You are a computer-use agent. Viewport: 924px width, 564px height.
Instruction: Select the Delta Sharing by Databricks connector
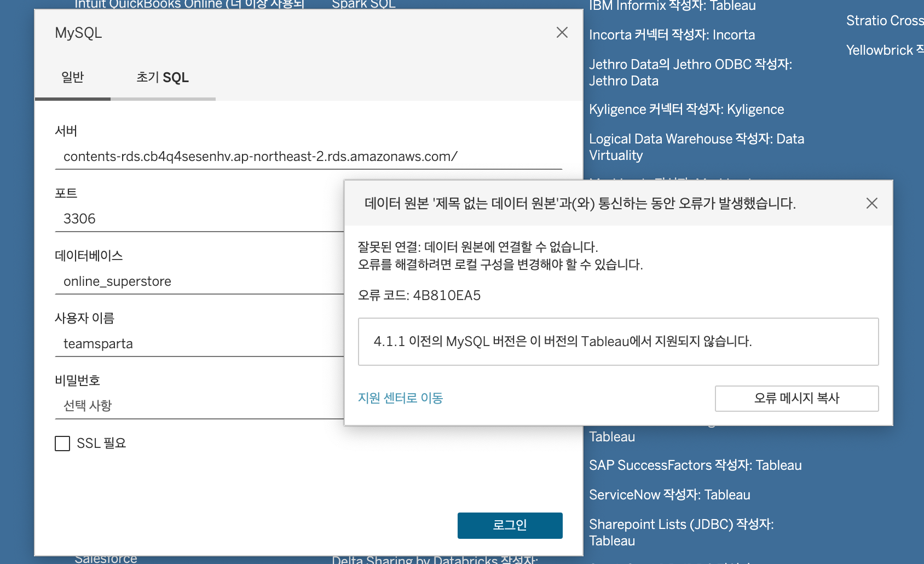[435, 560]
